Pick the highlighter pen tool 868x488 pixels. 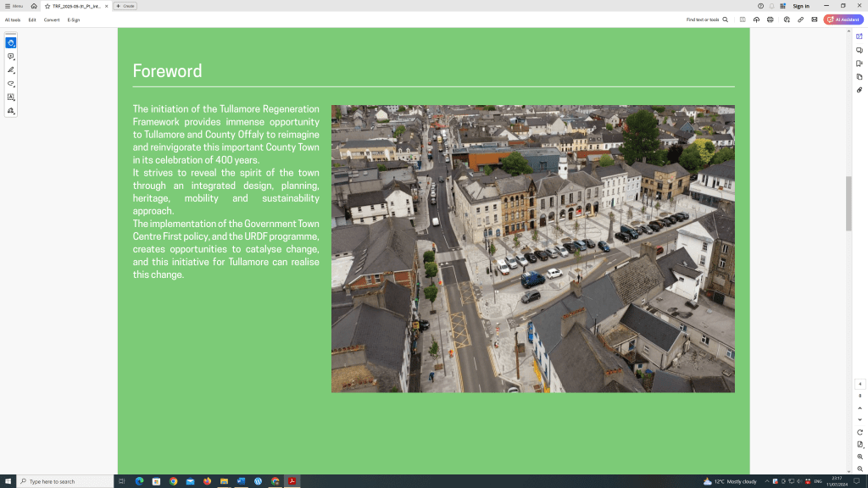pos(11,69)
